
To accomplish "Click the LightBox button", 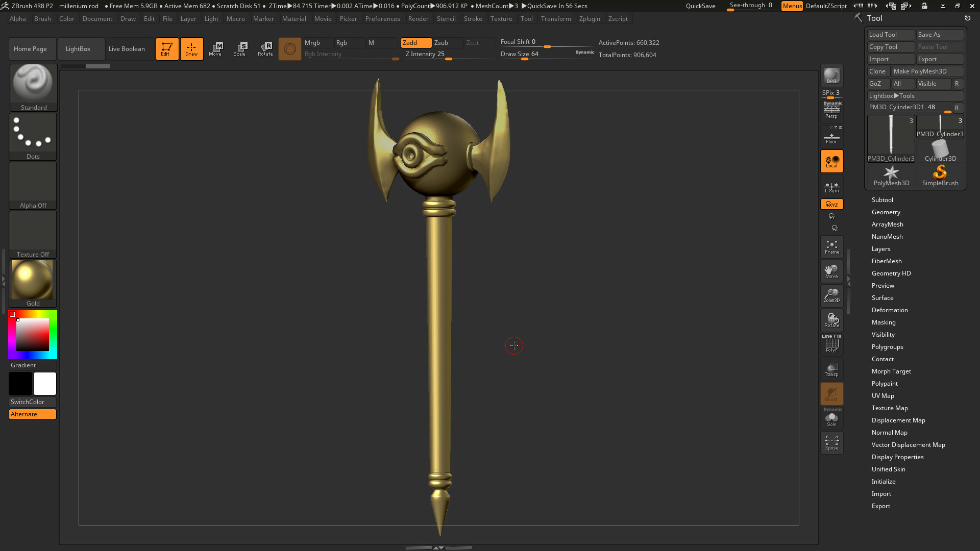I will 78,49.
